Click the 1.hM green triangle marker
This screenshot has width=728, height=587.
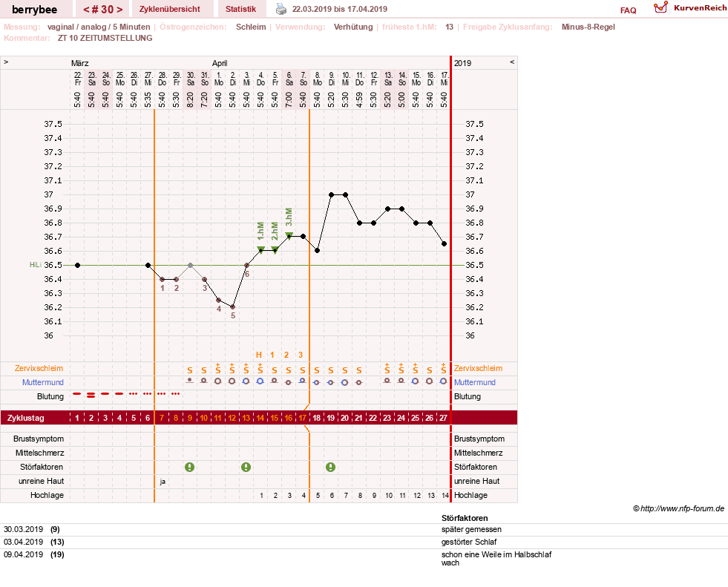[261, 249]
